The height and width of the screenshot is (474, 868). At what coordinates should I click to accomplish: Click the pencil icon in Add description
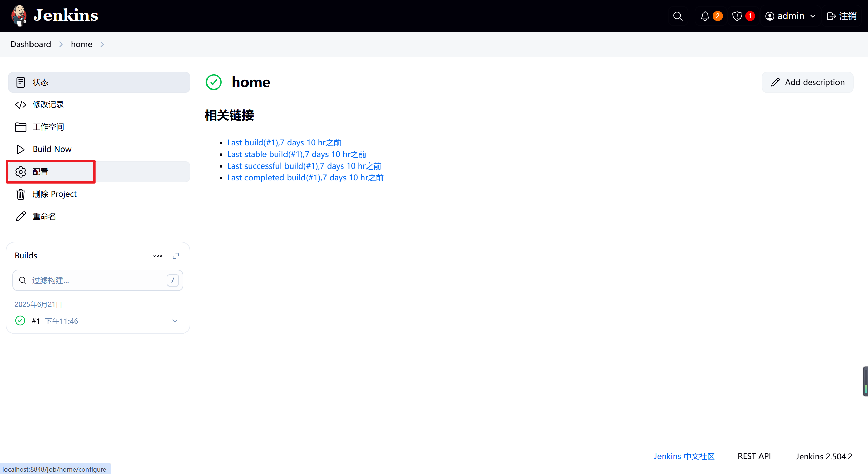(775, 82)
